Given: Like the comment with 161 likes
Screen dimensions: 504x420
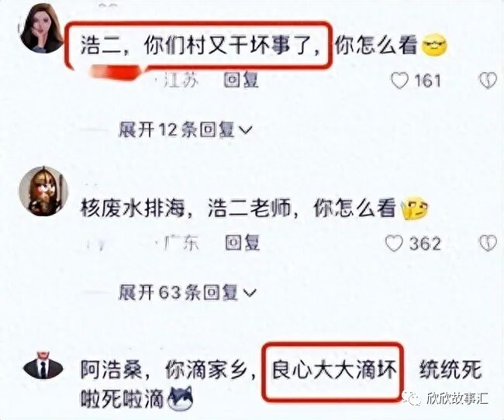Looking at the screenshot, I should 399,81.
